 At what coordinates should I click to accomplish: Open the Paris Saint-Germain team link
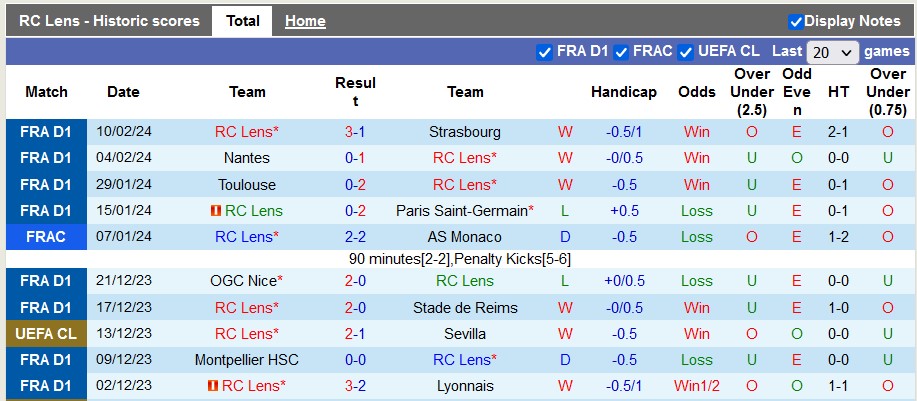point(464,211)
